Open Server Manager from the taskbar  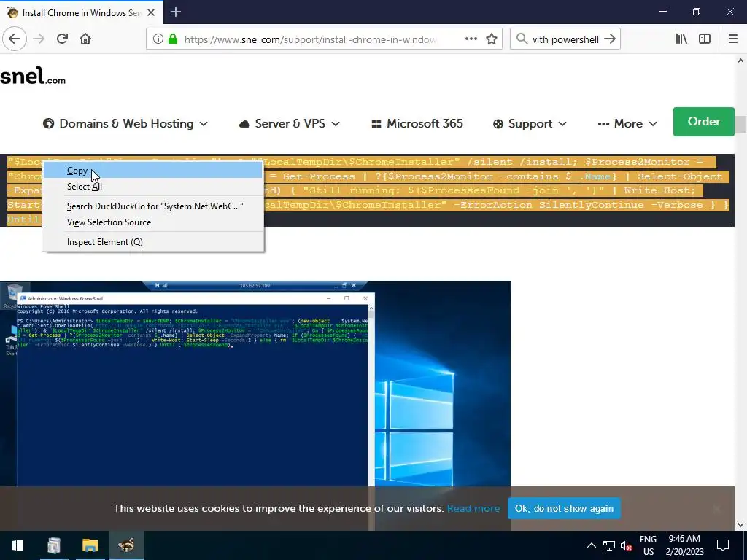click(x=54, y=545)
